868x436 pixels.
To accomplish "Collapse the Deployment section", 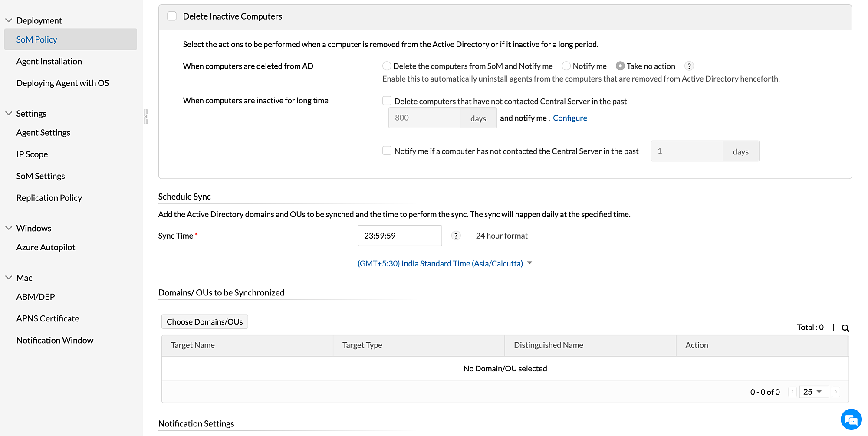I will [9, 20].
